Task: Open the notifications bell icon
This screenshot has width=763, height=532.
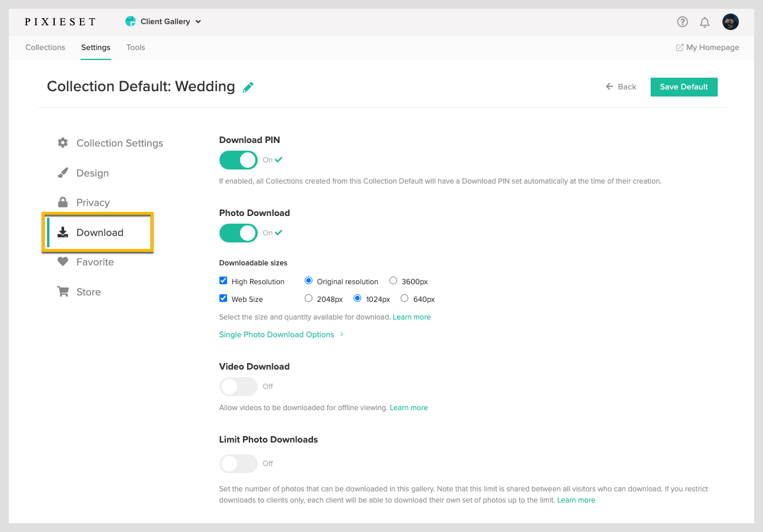Action: [704, 22]
